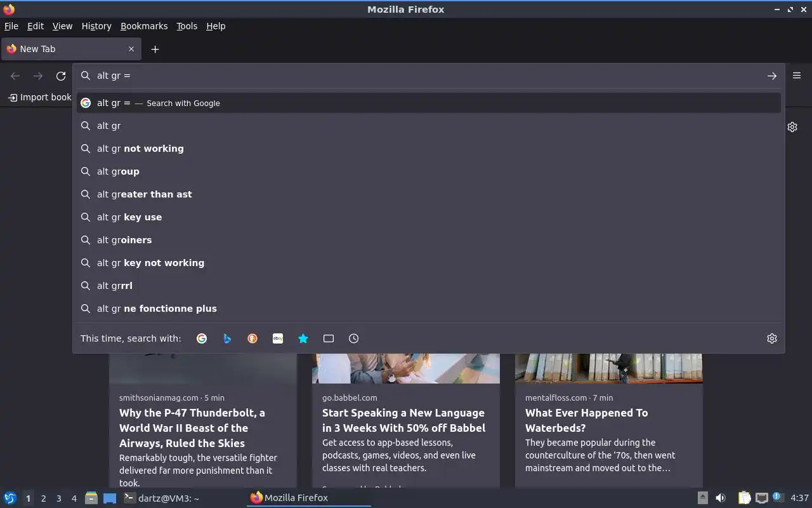Open Babbel language offer article

coord(403,420)
